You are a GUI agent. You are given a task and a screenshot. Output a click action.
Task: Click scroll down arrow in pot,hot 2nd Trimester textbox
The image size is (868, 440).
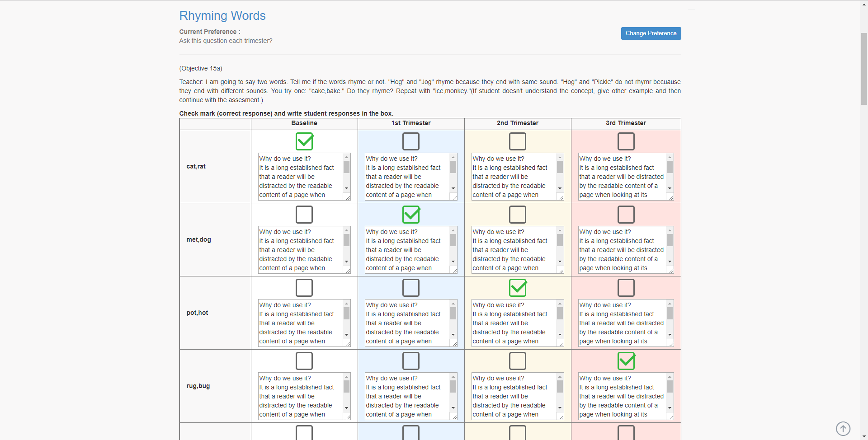pyautogui.click(x=560, y=335)
